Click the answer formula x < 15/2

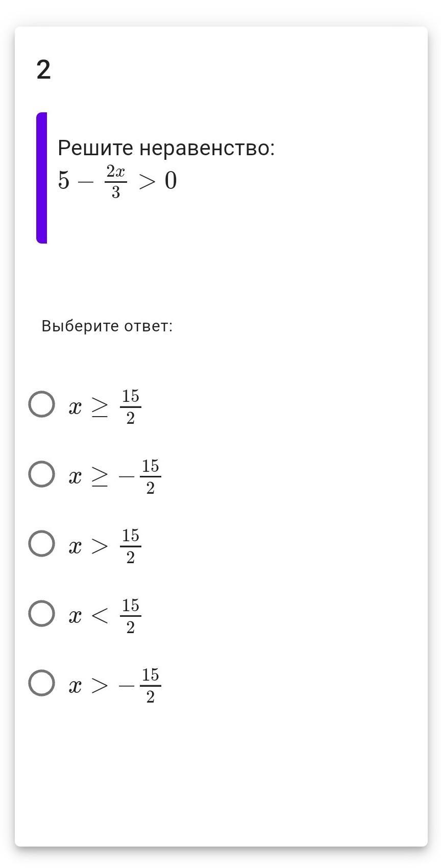click(105, 616)
